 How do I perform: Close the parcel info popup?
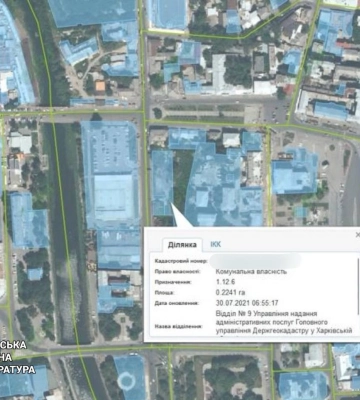[357, 235]
